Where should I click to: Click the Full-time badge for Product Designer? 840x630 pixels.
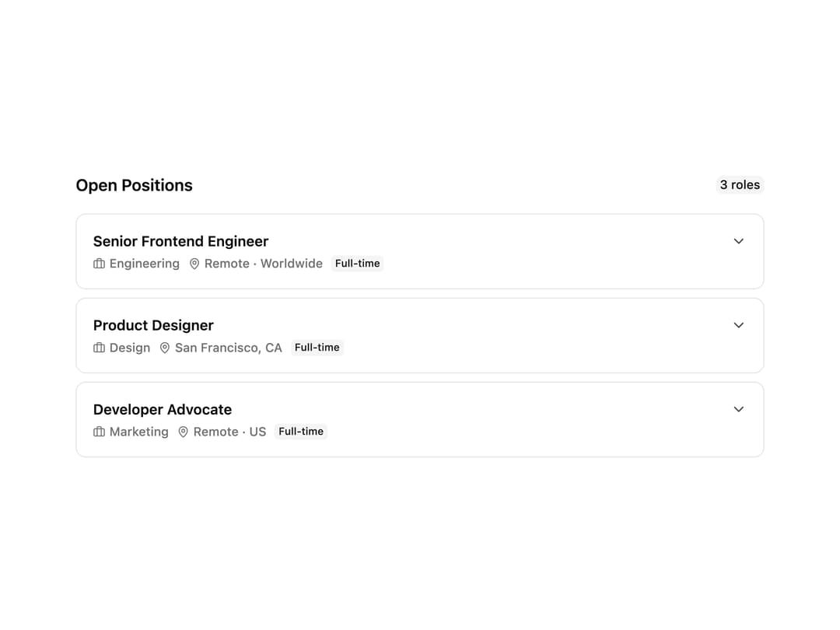(317, 348)
